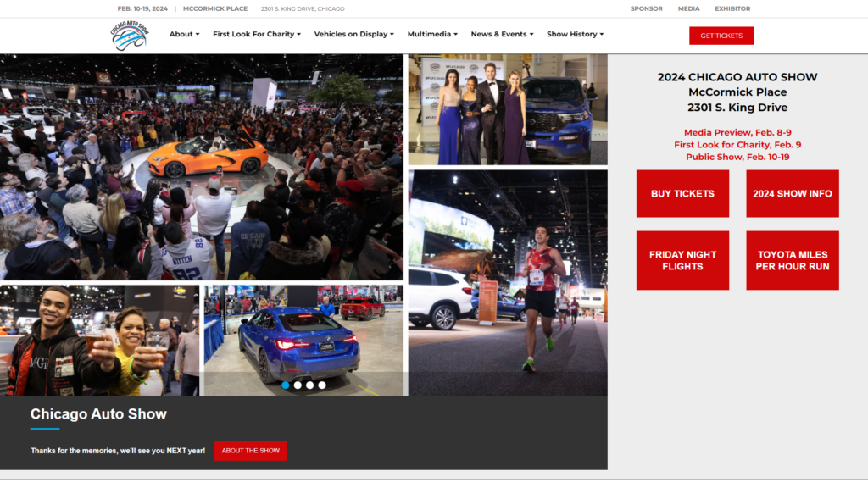
Task: Open the blue BMW car photo
Action: (x=304, y=341)
